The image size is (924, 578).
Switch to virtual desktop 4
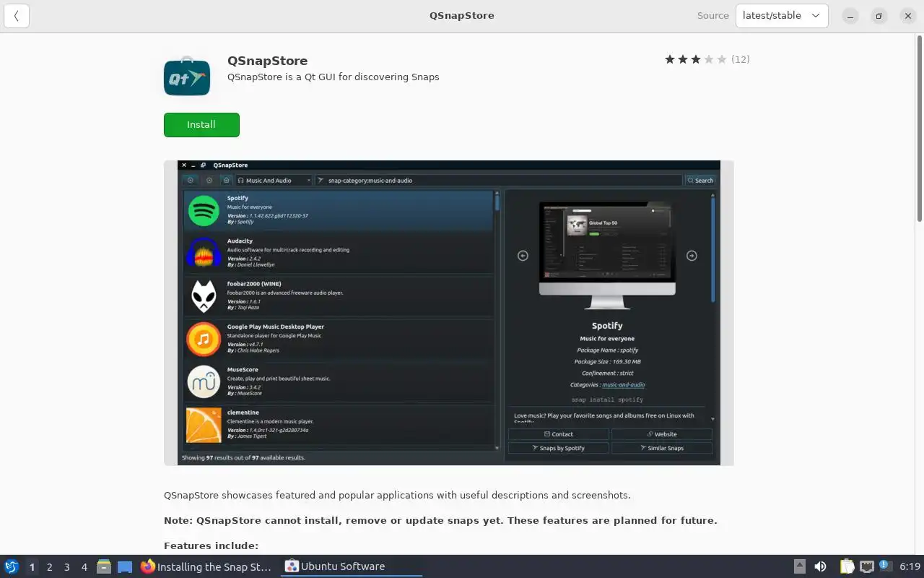[x=84, y=567]
